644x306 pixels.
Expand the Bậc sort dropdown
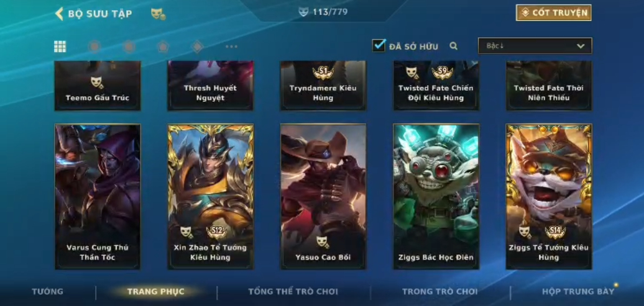535,45
